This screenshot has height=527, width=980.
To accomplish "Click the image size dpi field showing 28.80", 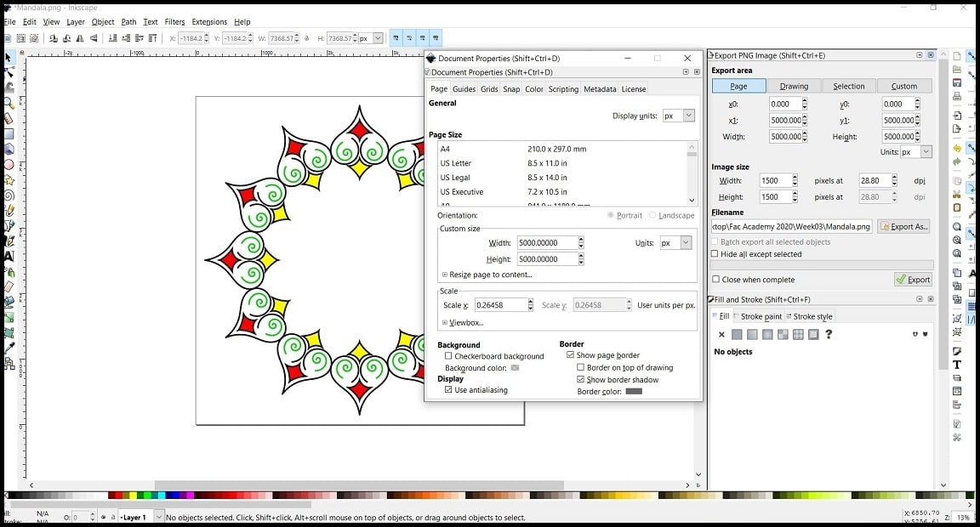I will tap(875, 180).
